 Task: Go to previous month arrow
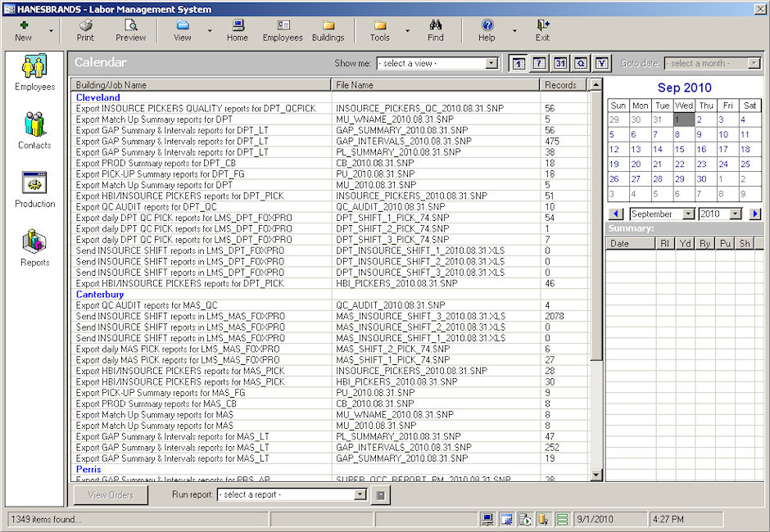coord(616,214)
